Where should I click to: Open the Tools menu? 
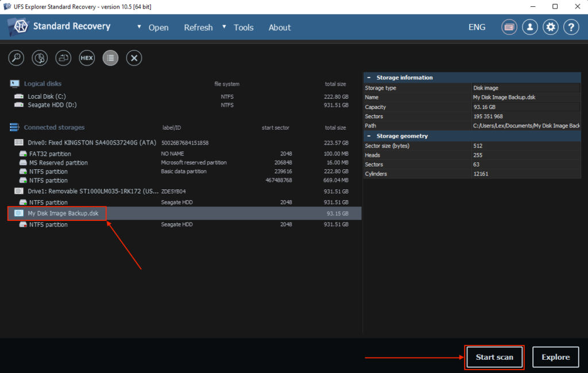[x=243, y=27]
